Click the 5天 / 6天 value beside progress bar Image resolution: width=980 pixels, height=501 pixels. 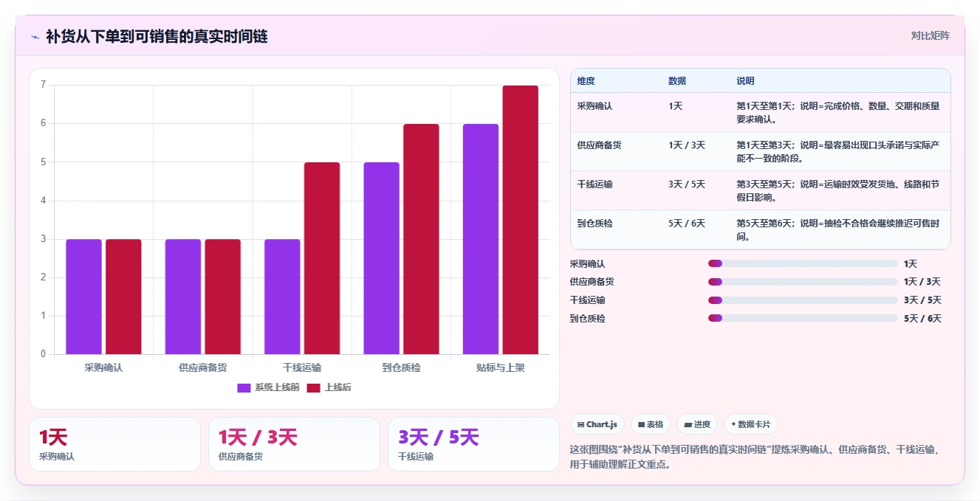(x=922, y=319)
